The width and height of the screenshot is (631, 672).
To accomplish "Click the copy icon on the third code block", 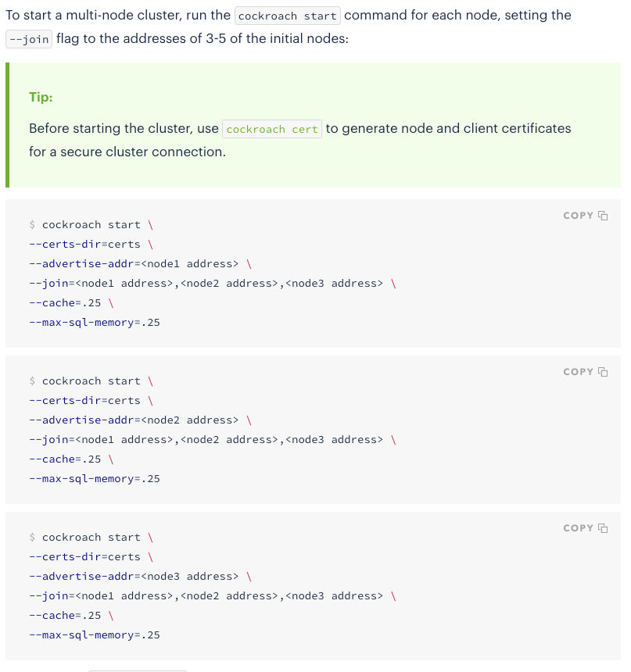I will pyautogui.click(x=602, y=527).
